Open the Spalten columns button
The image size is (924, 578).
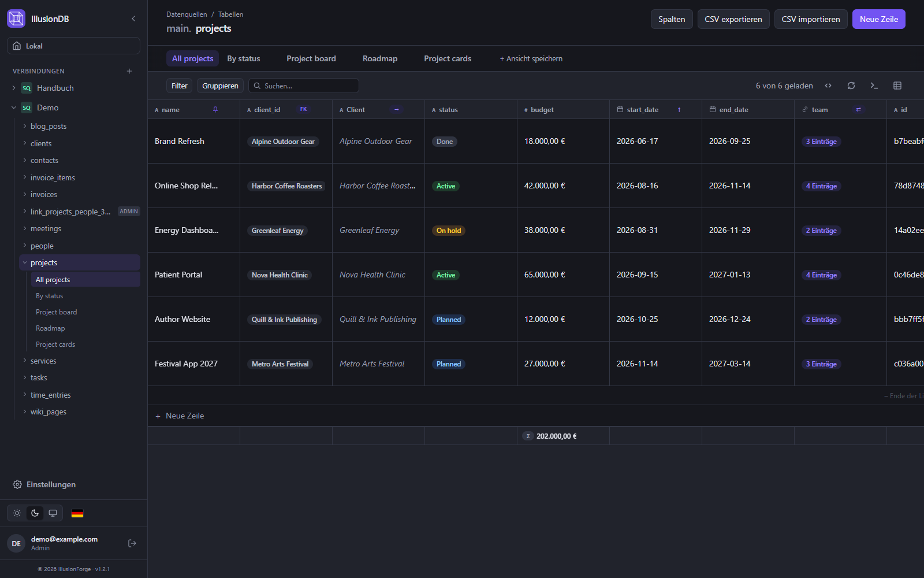point(672,19)
